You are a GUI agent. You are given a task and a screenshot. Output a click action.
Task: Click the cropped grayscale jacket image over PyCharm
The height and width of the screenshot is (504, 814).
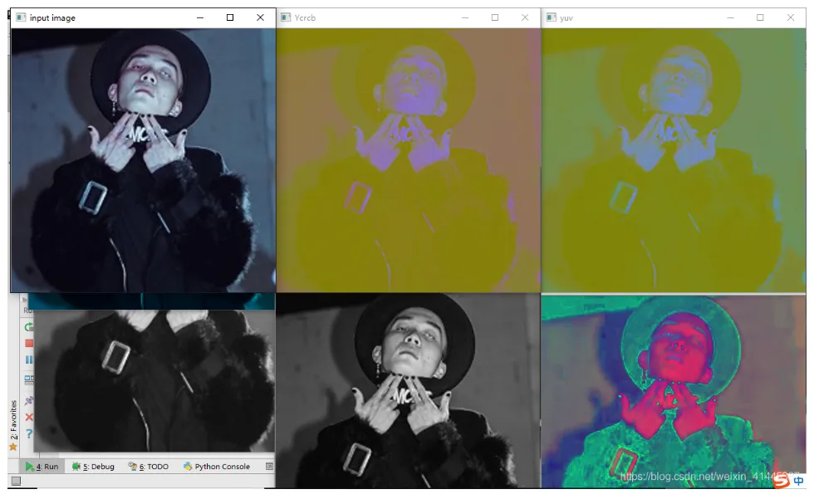(154, 381)
